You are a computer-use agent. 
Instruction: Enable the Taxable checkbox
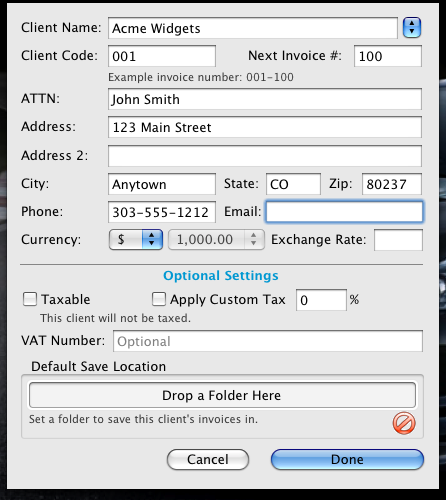[30, 299]
